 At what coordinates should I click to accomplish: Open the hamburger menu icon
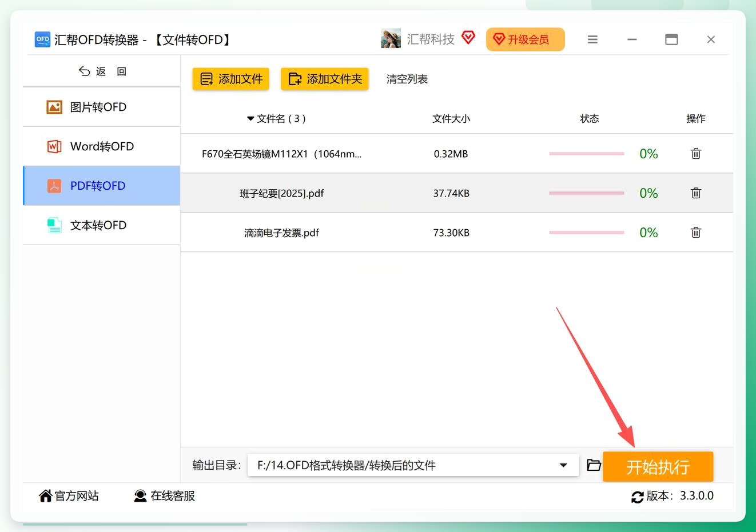coord(592,39)
